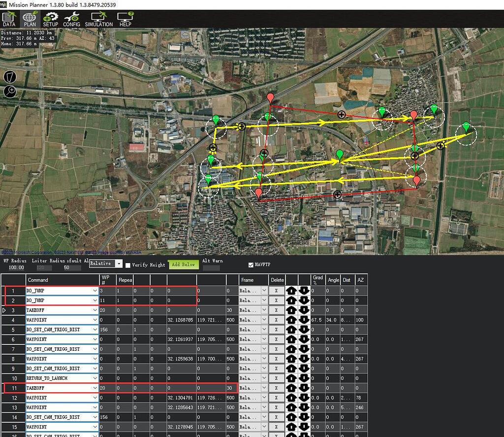The height and width of the screenshot is (437, 504).
Task: Click the PLAN globe icon
Action: point(29,19)
